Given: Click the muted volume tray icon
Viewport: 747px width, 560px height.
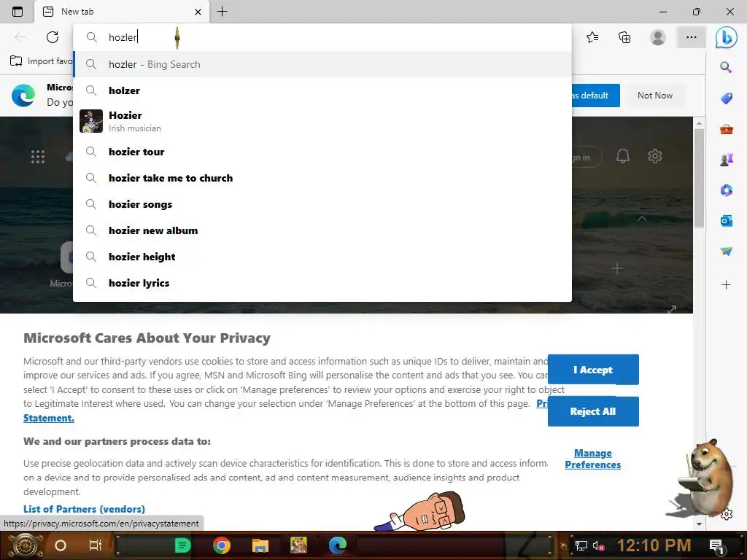Looking at the screenshot, I should click(598, 545).
